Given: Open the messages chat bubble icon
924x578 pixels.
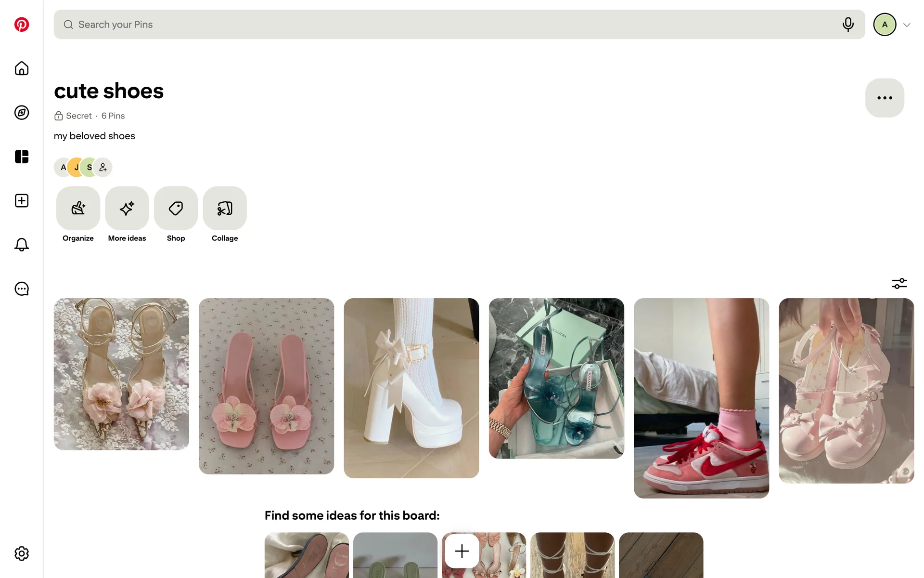Looking at the screenshot, I should 22,289.
